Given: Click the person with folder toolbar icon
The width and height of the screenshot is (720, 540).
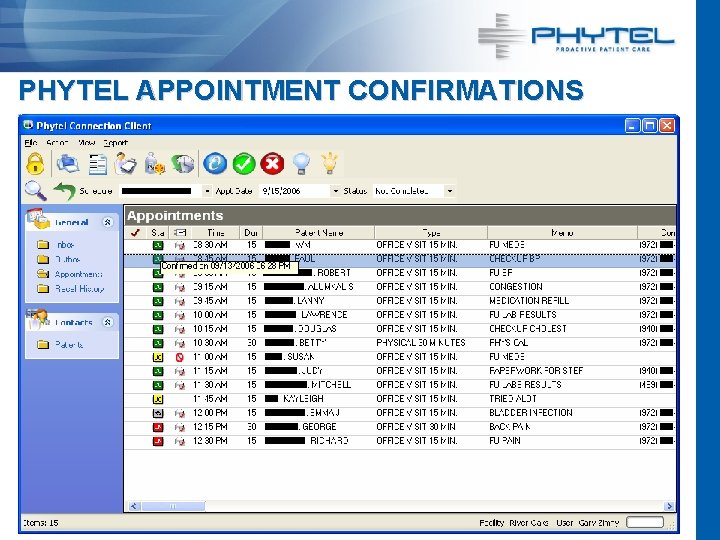Looking at the screenshot, I should point(125,164).
